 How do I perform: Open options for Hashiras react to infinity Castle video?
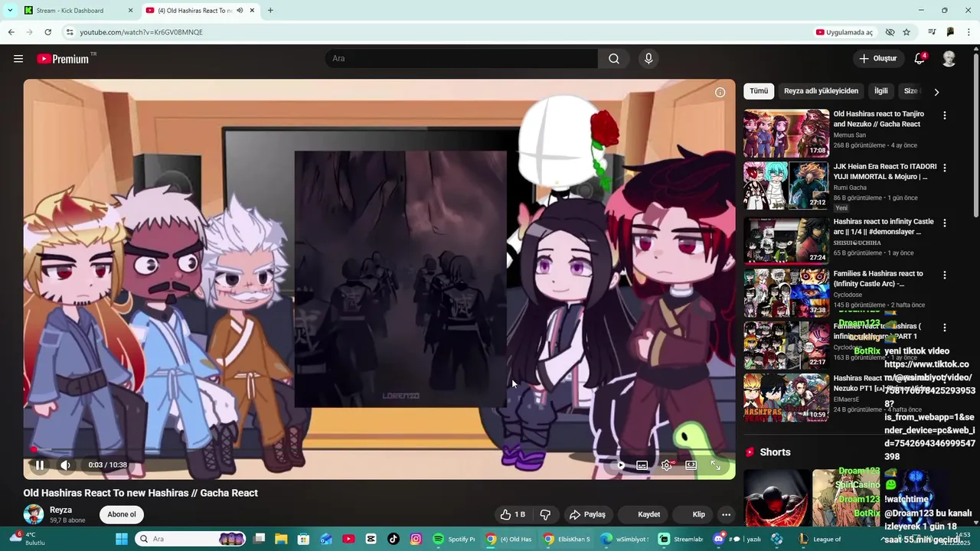tap(944, 223)
